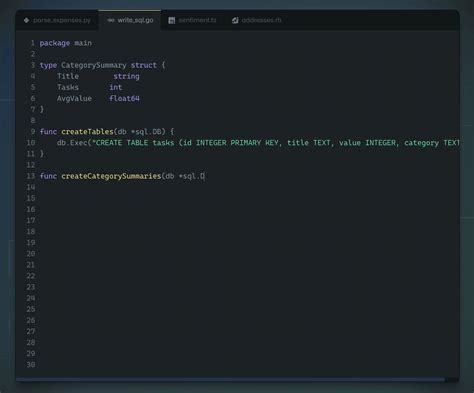
Task: Switch to the write_sql.go tab
Action: point(130,20)
